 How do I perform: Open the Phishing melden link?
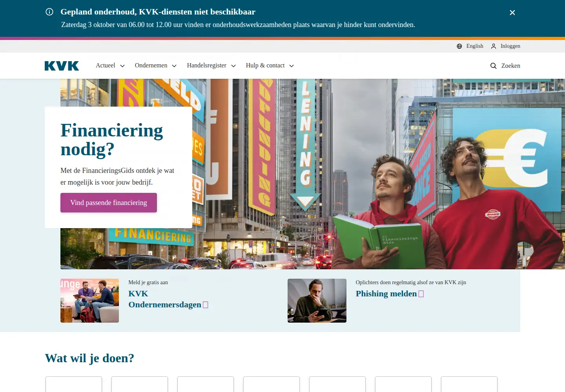pyautogui.click(x=390, y=294)
